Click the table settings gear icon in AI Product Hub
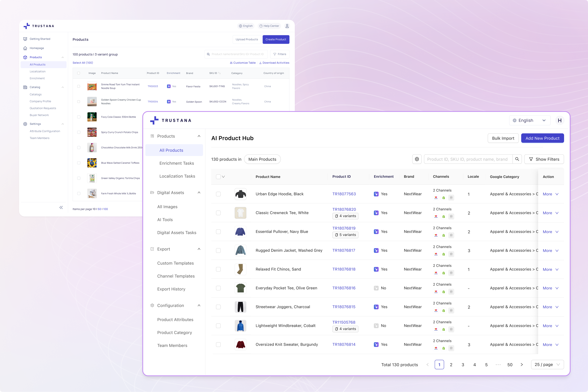The height and width of the screenshot is (392, 588). click(417, 159)
